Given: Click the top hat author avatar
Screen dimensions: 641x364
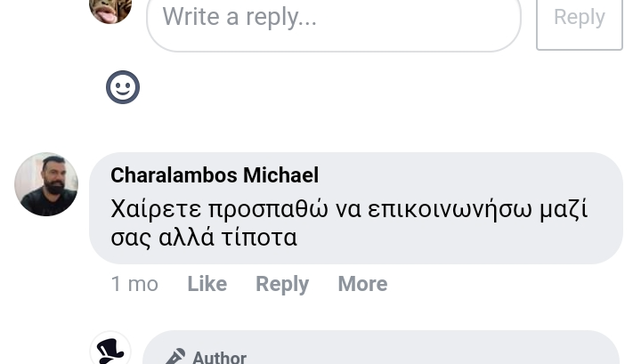Looking at the screenshot, I should 110,348.
